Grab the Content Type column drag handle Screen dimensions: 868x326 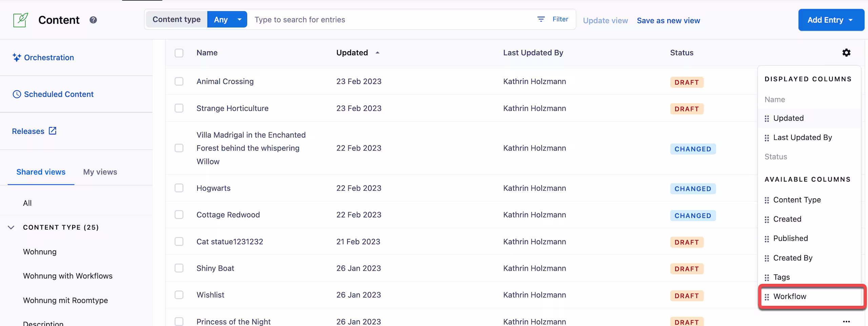(767, 200)
